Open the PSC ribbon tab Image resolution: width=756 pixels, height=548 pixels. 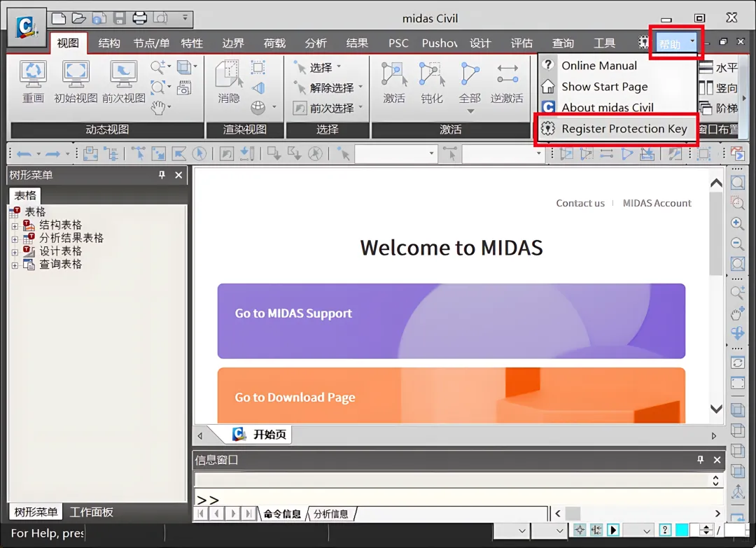[399, 43]
